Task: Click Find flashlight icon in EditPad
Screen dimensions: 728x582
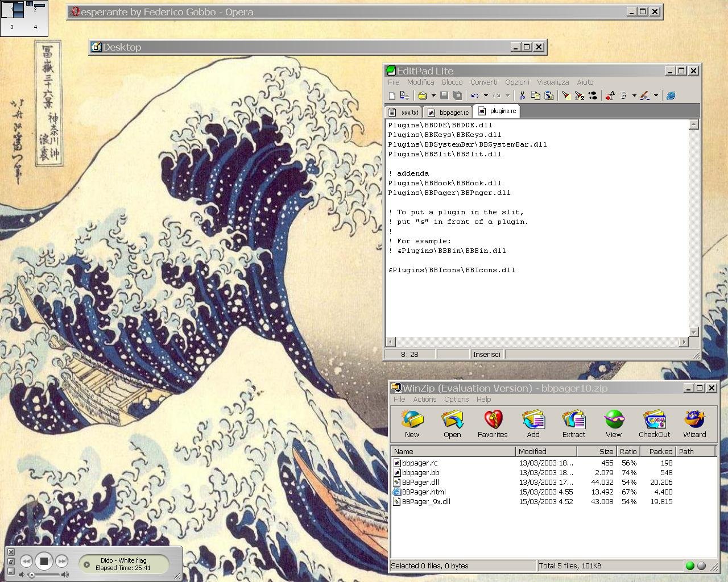Action: click(x=566, y=96)
